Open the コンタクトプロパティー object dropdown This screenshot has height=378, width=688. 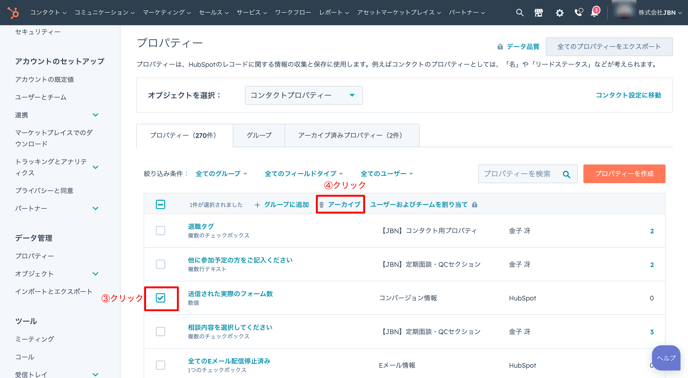[x=304, y=95]
